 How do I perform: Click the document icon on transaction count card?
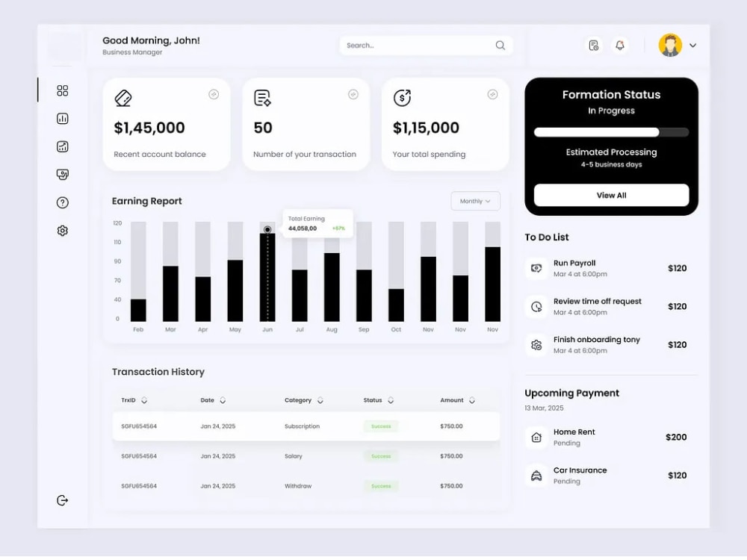pos(262,98)
